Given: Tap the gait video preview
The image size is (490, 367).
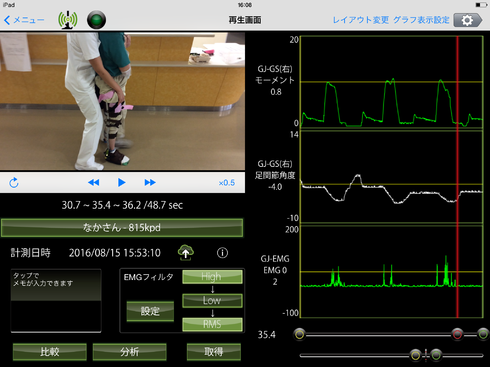Looking at the screenshot, I should click(122, 101).
